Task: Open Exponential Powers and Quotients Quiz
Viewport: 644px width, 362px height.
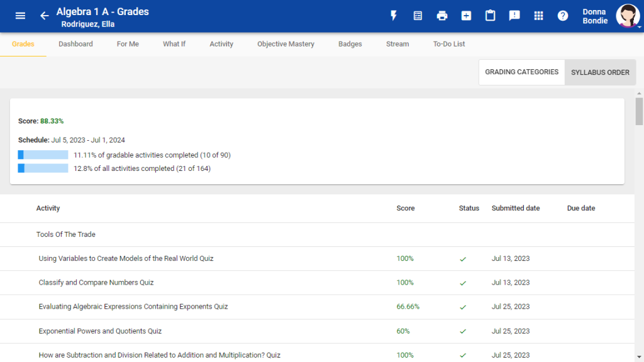Action: click(x=100, y=331)
